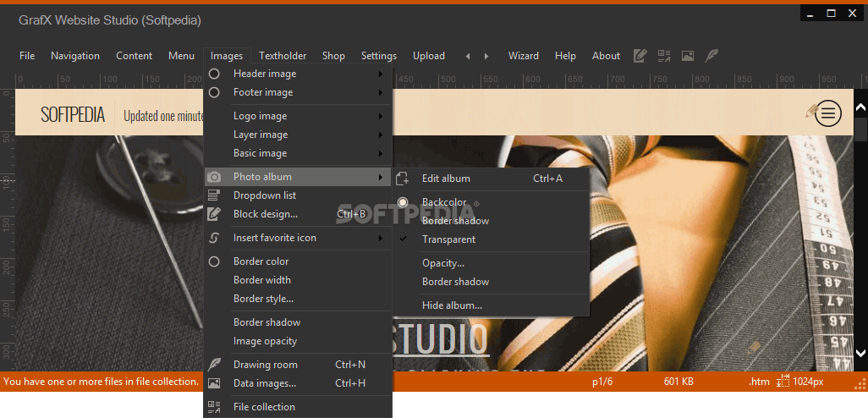Click the .htm extension in status bar
The height and width of the screenshot is (418, 868).
(759, 382)
